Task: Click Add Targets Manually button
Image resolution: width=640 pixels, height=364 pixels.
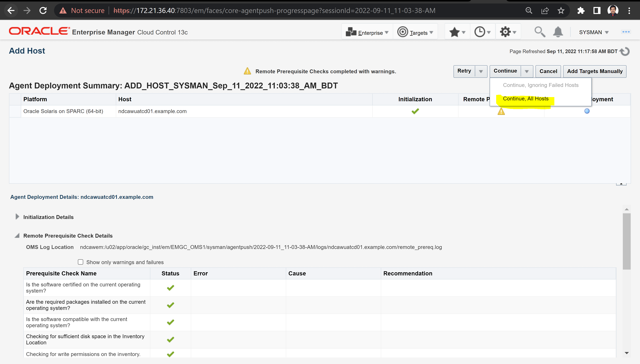Action: pyautogui.click(x=595, y=71)
